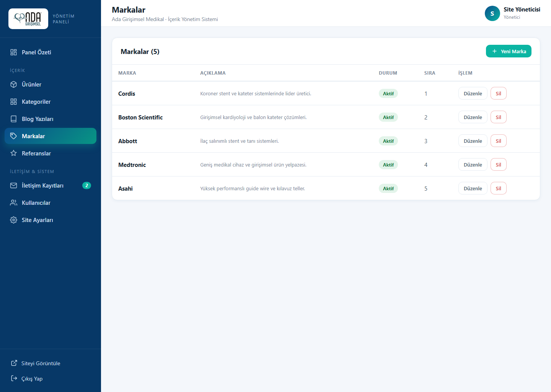Open Panel Özeti in the sidebar

[51, 52]
